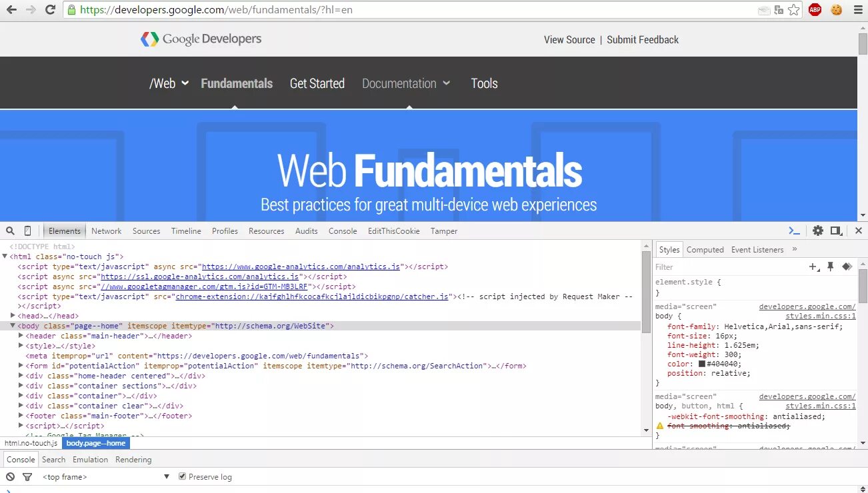The height and width of the screenshot is (493, 868).
Task: Open the Search drawer tab
Action: click(53, 460)
